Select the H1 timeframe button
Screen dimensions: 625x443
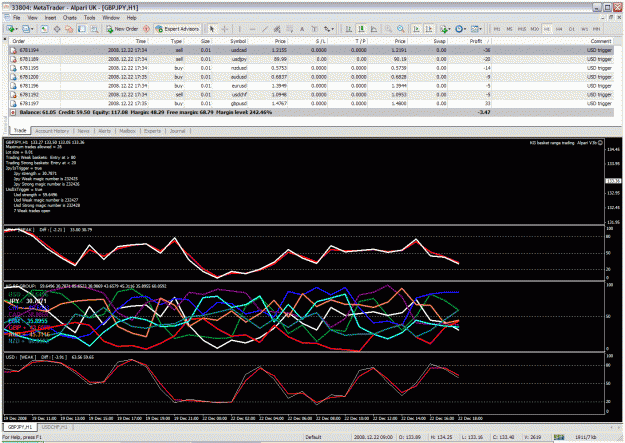tap(546, 29)
